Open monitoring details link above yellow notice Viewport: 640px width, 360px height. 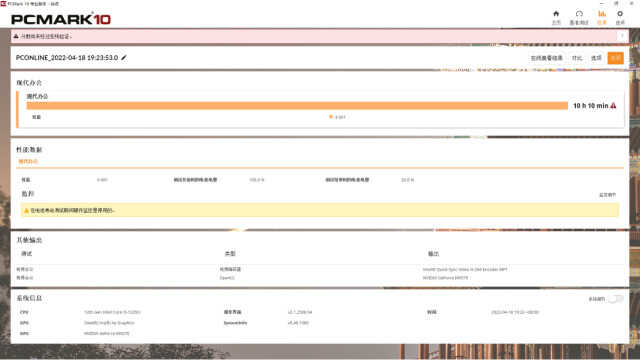tap(607, 195)
